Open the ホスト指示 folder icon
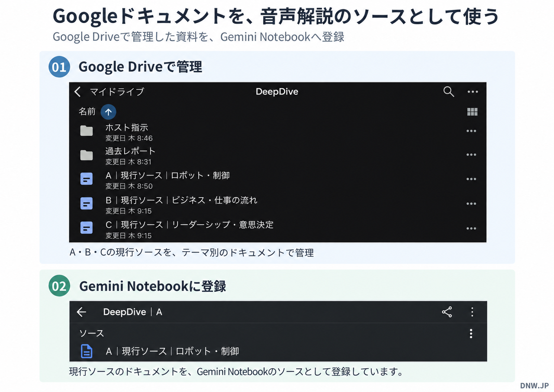 click(x=87, y=131)
